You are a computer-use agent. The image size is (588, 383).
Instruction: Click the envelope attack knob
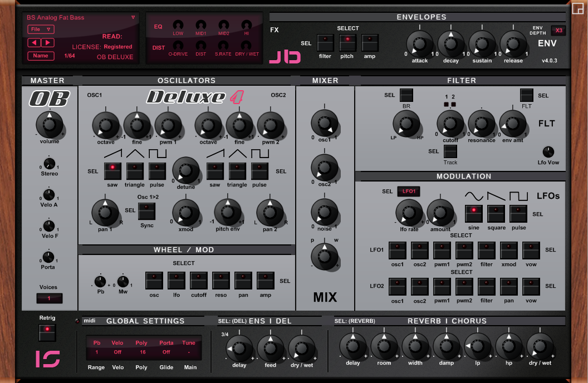pyautogui.click(x=420, y=44)
